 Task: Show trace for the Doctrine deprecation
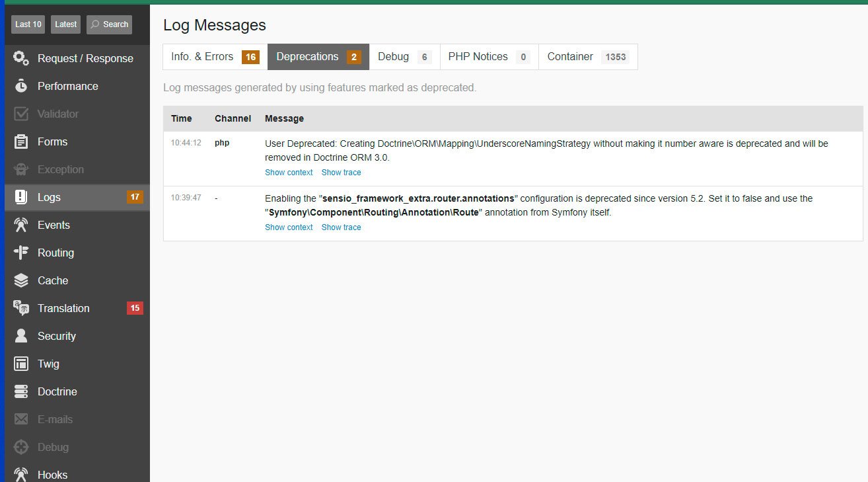(x=342, y=173)
